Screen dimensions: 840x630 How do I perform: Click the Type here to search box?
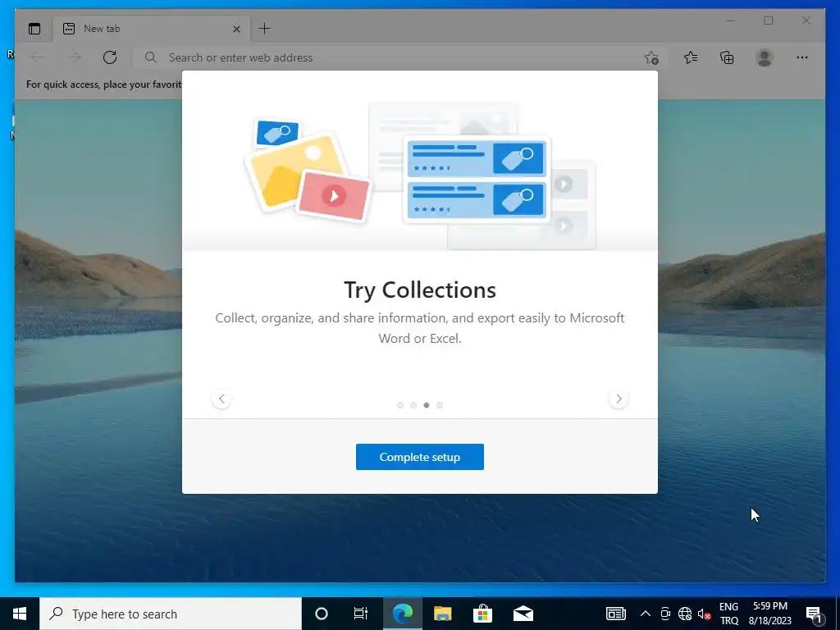(x=171, y=614)
